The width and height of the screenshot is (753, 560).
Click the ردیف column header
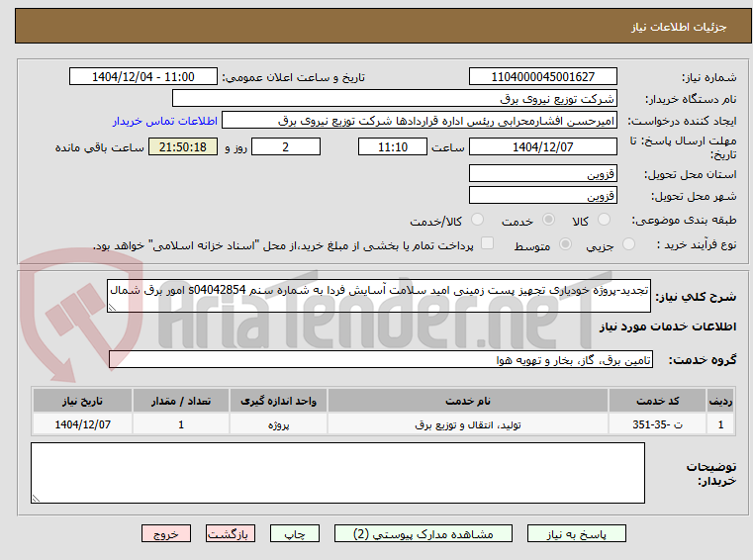point(720,401)
